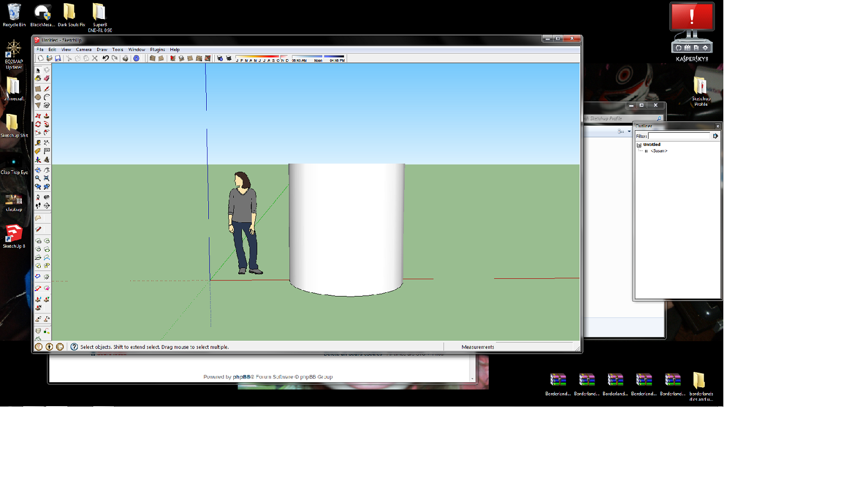Open the Window menu
This screenshot has height=488, width=868.
tap(137, 49)
